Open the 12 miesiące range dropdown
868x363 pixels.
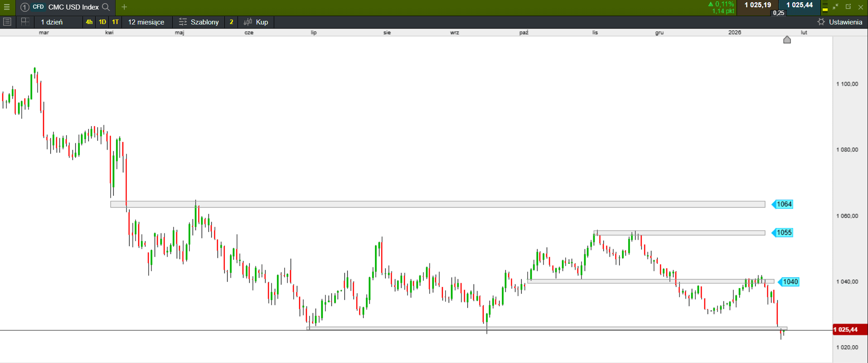tap(146, 22)
